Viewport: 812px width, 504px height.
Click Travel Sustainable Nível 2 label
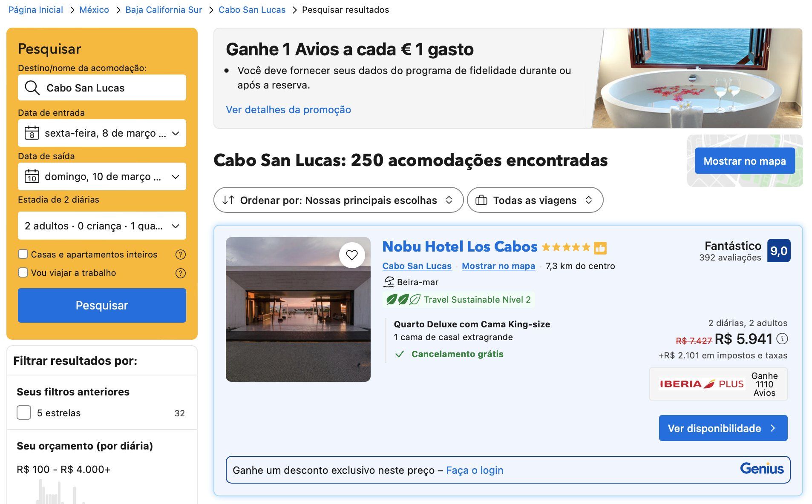coord(477,300)
